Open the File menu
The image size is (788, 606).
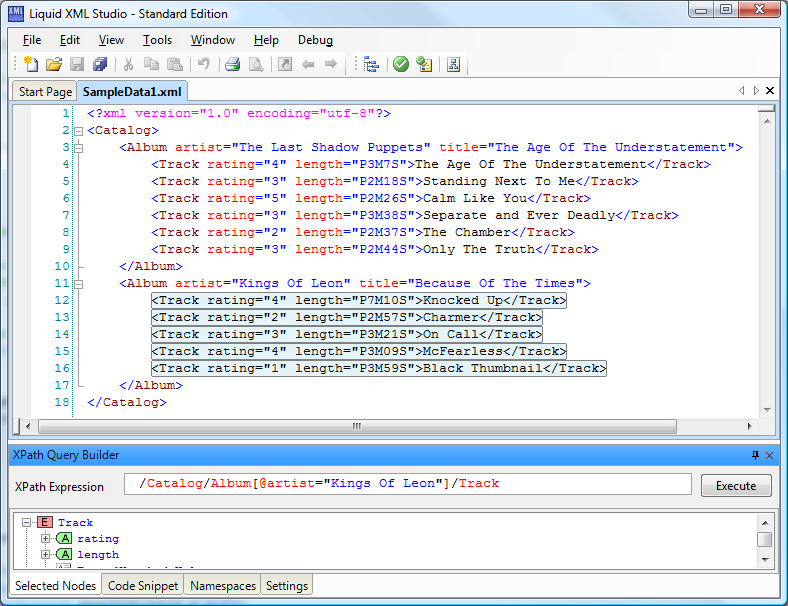click(x=32, y=40)
